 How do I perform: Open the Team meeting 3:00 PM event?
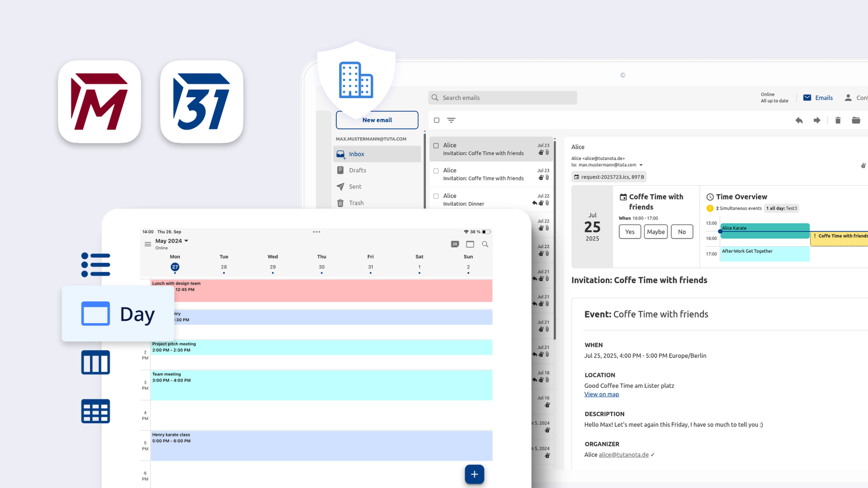pos(322,385)
